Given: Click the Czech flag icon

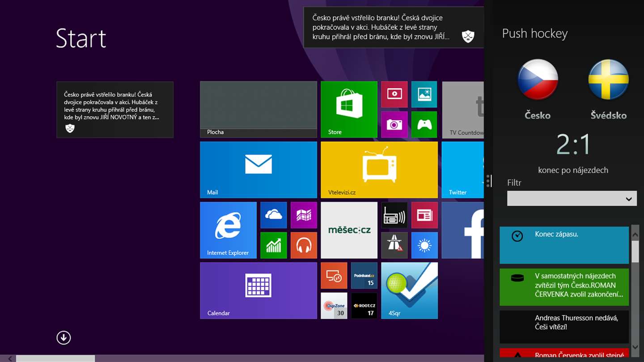Looking at the screenshot, I should click(538, 80).
